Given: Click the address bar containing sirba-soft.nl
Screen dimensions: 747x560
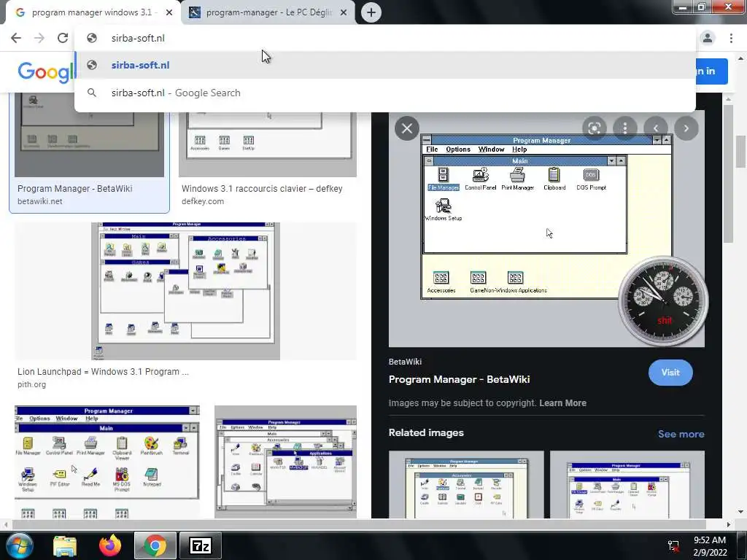Looking at the screenshot, I should click(x=385, y=38).
